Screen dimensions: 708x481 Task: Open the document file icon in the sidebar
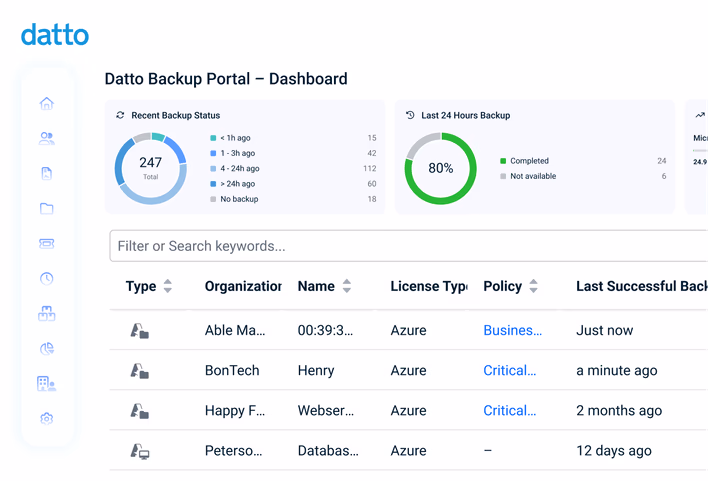[47, 173]
